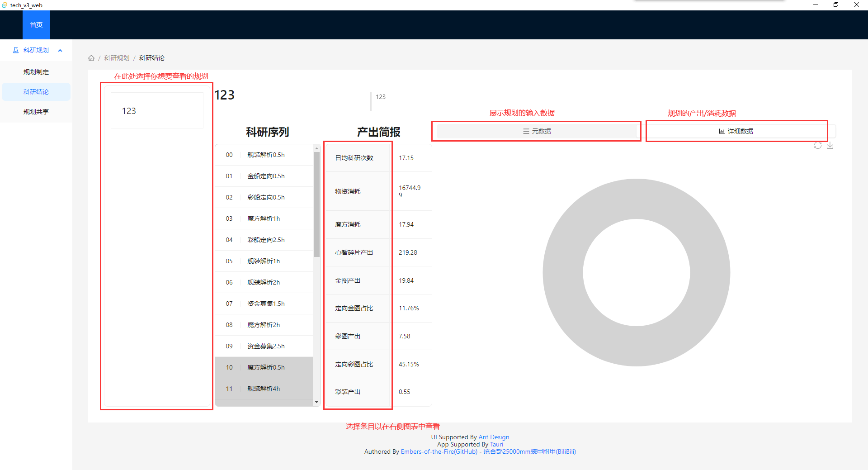
Task: Switch to the 元数据 tab
Action: [x=537, y=131]
